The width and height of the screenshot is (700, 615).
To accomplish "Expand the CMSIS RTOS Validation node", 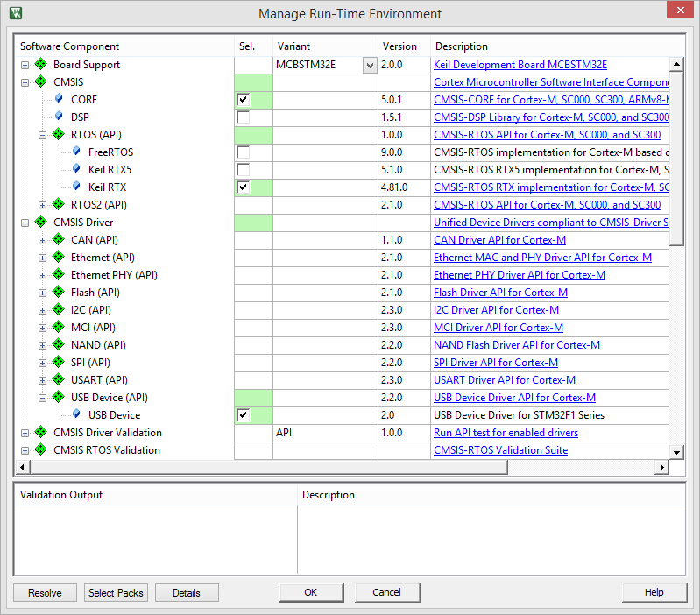I will coord(25,451).
